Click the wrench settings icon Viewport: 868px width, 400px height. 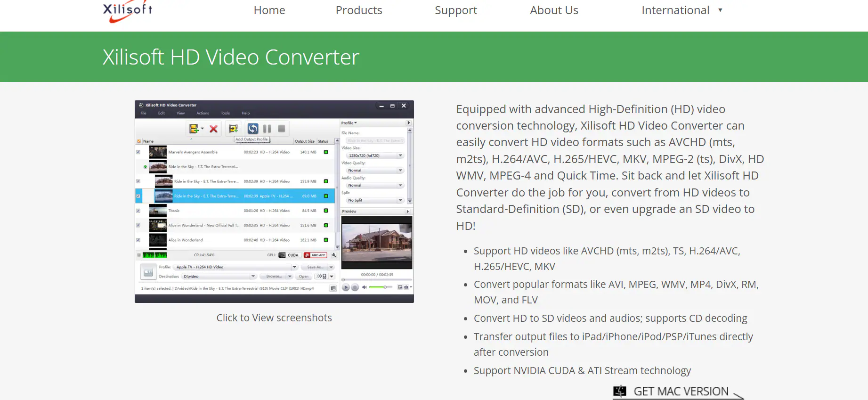pos(334,255)
